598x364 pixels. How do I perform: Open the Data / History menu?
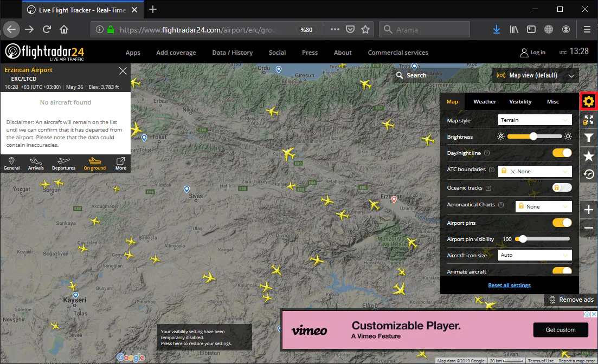tap(232, 53)
